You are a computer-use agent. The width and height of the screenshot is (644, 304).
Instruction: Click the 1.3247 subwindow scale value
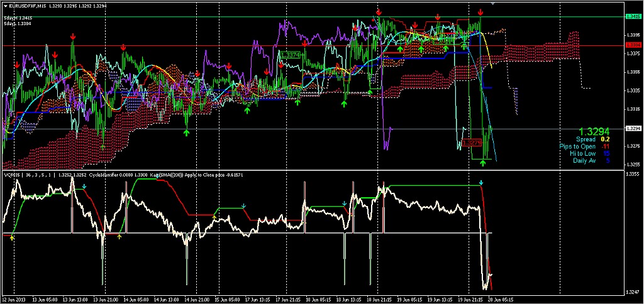(631, 292)
